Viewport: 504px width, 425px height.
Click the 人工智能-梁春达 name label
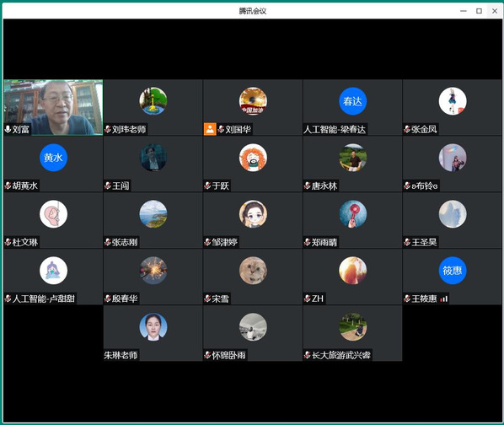click(x=335, y=130)
